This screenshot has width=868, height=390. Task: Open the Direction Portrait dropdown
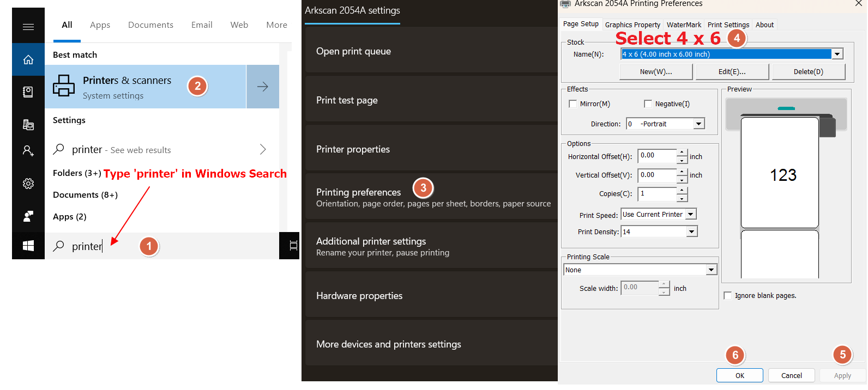click(699, 124)
